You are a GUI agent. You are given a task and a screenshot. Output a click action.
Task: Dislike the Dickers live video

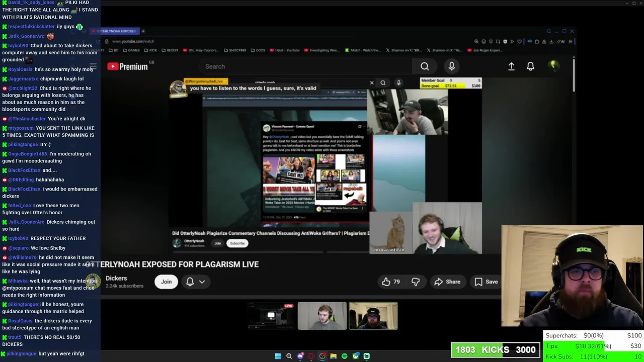pyautogui.click(x=416, y=282)
